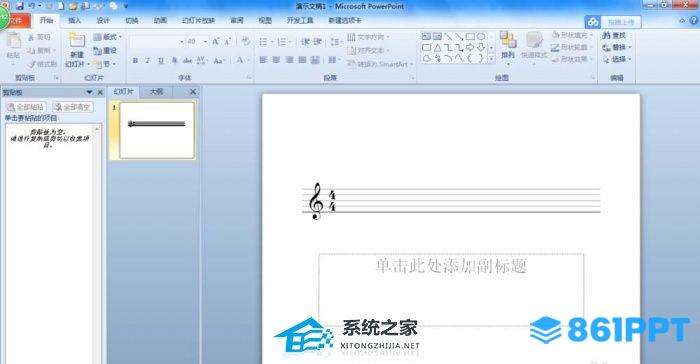Viewport: 700px width, 364px height.
Task: Click the Find (查找) binoculars icon
Action: click(x=606, y=36)
